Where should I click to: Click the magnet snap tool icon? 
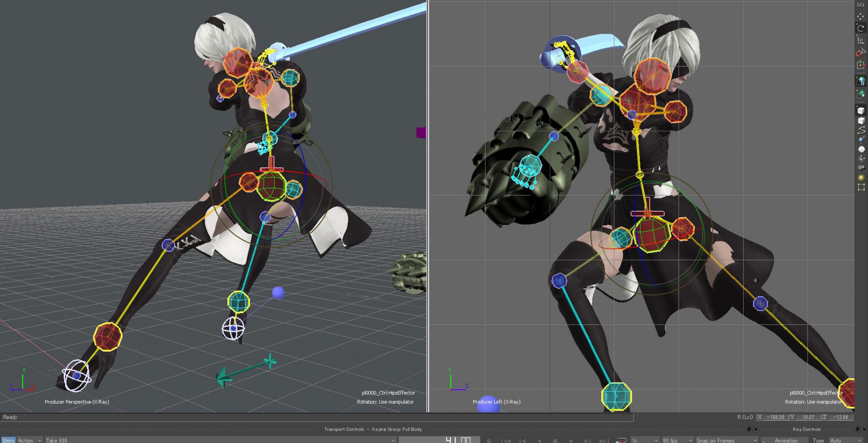tap(861, 52)
